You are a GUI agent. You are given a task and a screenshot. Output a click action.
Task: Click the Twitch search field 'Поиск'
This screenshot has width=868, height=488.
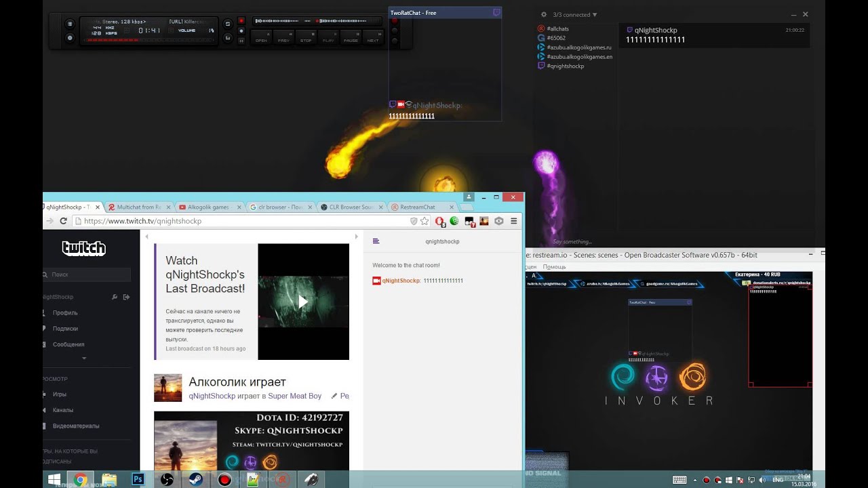pyautogui.click(x=86, y=274)
